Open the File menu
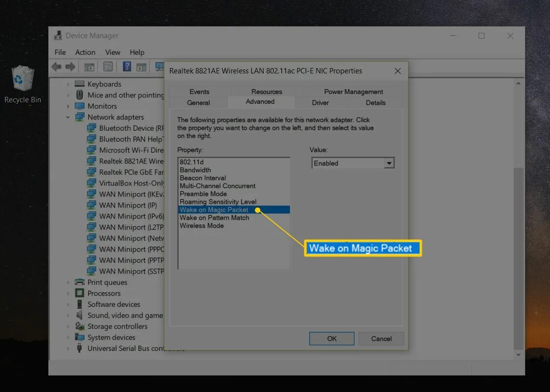This screenshot has height=392, width=550. (x=60, y=52)
